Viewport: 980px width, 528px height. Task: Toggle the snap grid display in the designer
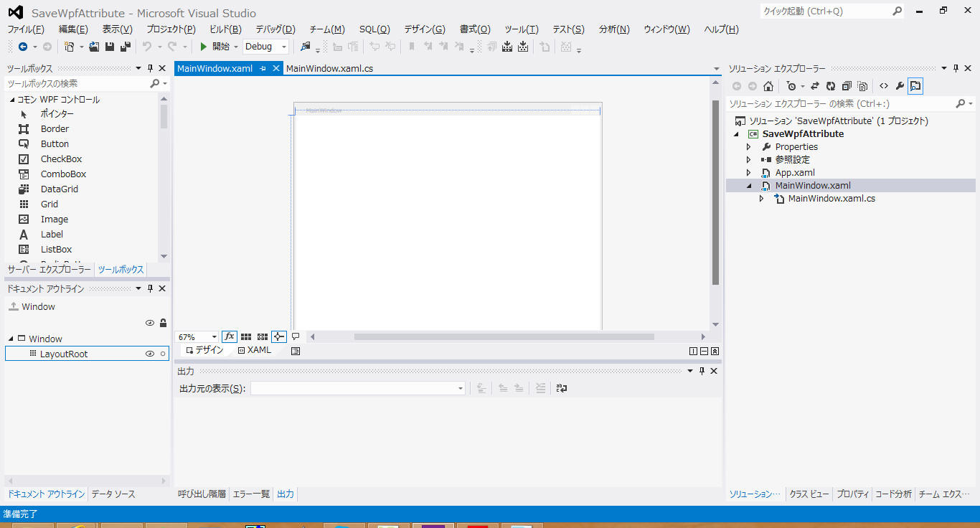click(x=246, y=336)
